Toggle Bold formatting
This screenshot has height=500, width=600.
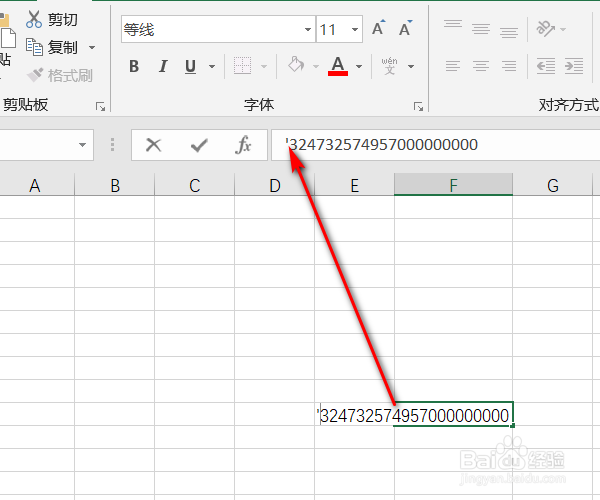tap(134, 67)
